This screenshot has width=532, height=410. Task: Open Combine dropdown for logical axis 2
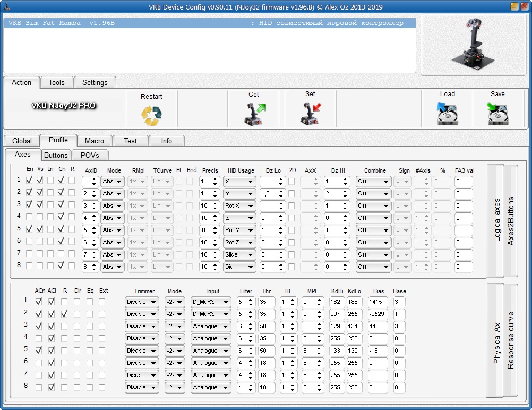[373, 193]
